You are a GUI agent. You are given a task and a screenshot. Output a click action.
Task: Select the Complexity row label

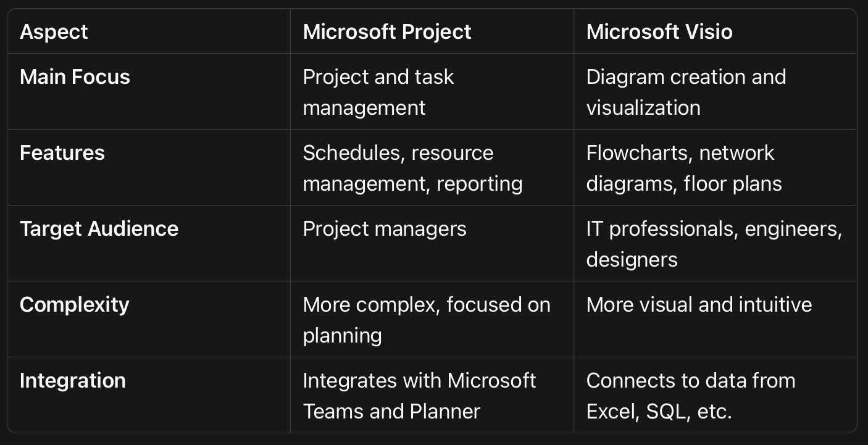(x=74, y=305)
